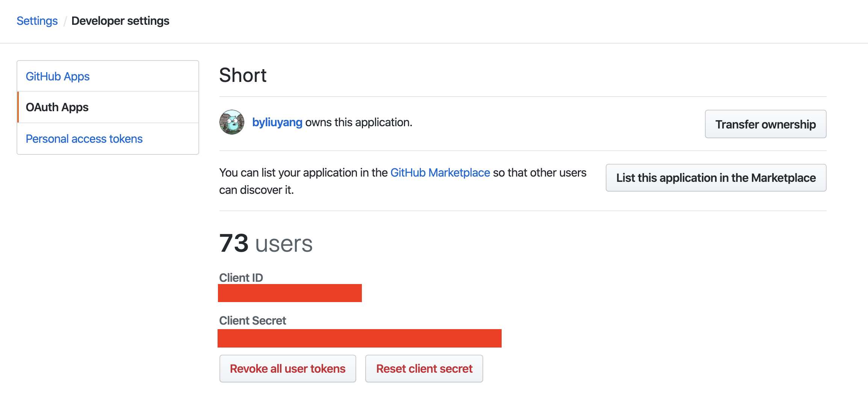Select OAuth Apps sidebar item
The width and height of the screenshot is (868, 399).
[108, 107]
